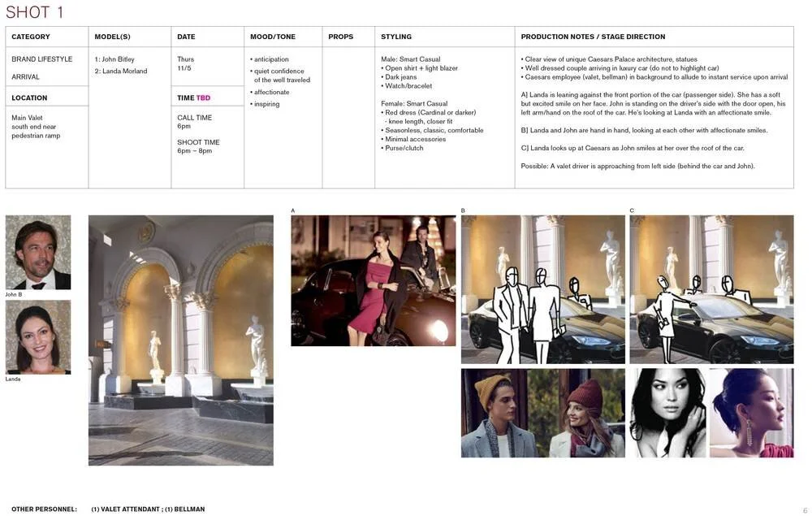Click 'Dark jeans' styling bullet
The height and width of the screenshot is (516, 812).
tap(399, 76)
